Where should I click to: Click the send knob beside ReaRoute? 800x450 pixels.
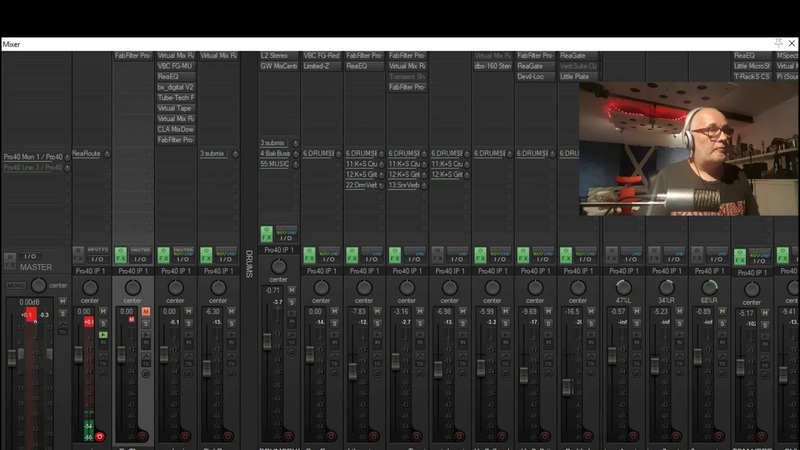(107, 154)
